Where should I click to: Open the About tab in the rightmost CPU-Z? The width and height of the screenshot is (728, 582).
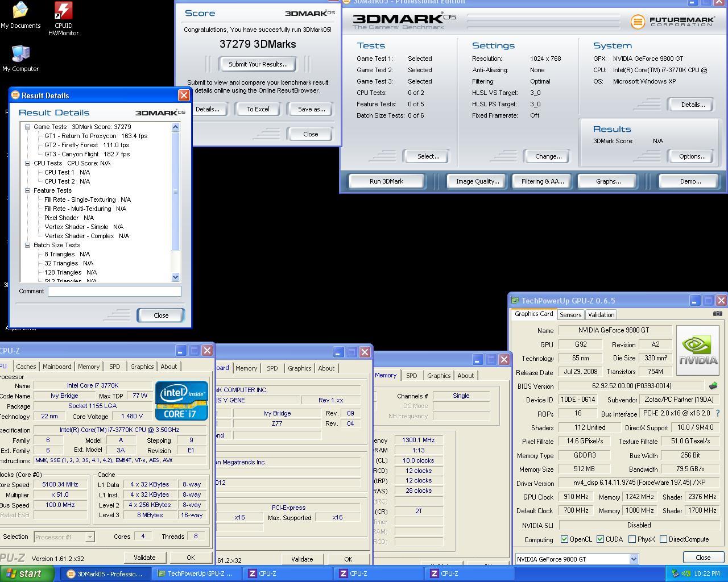pos(466,375)
